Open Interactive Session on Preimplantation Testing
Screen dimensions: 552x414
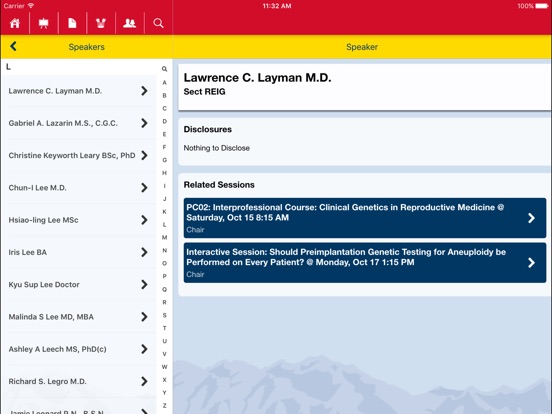tap(365, 263)
